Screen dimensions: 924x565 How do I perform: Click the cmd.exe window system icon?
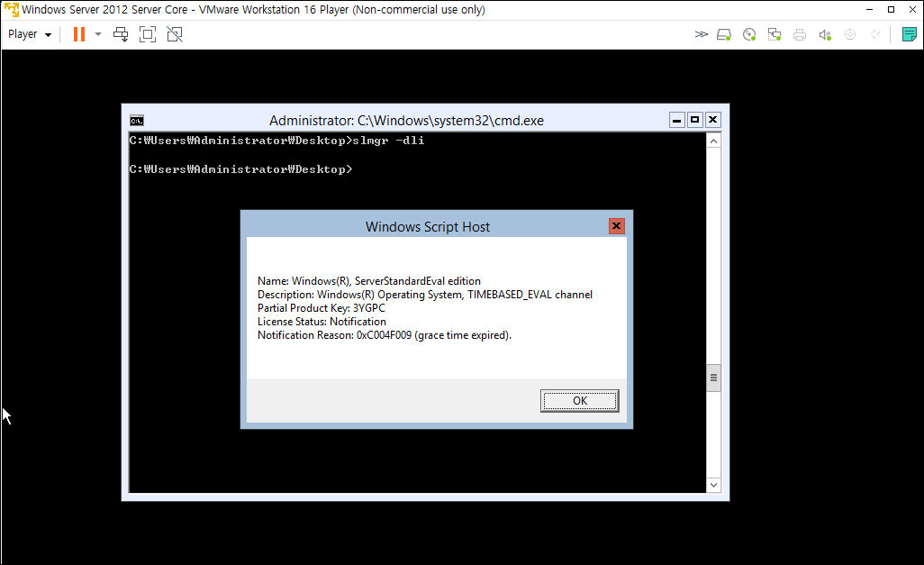(137, 121)
